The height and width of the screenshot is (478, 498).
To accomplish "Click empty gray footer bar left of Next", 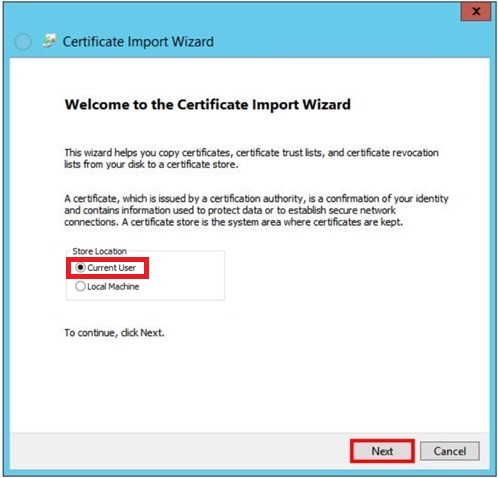I will (x=177, y=451).
